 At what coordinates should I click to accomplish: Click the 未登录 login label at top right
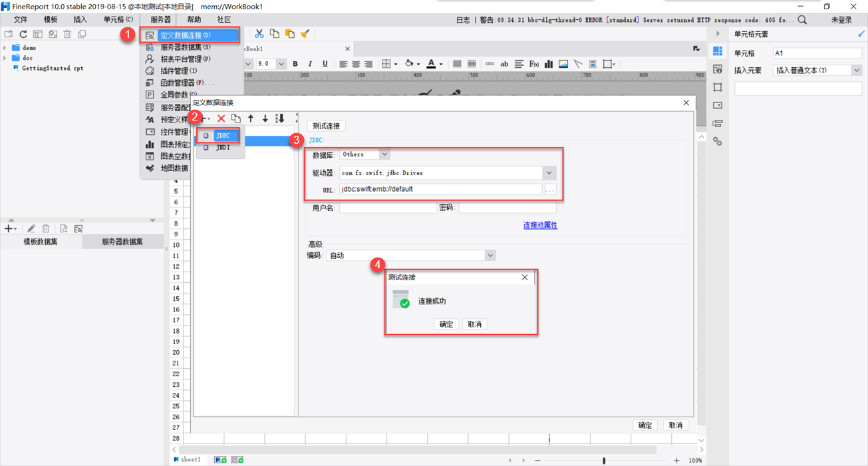pyautogui.click(x=841, y=20)
